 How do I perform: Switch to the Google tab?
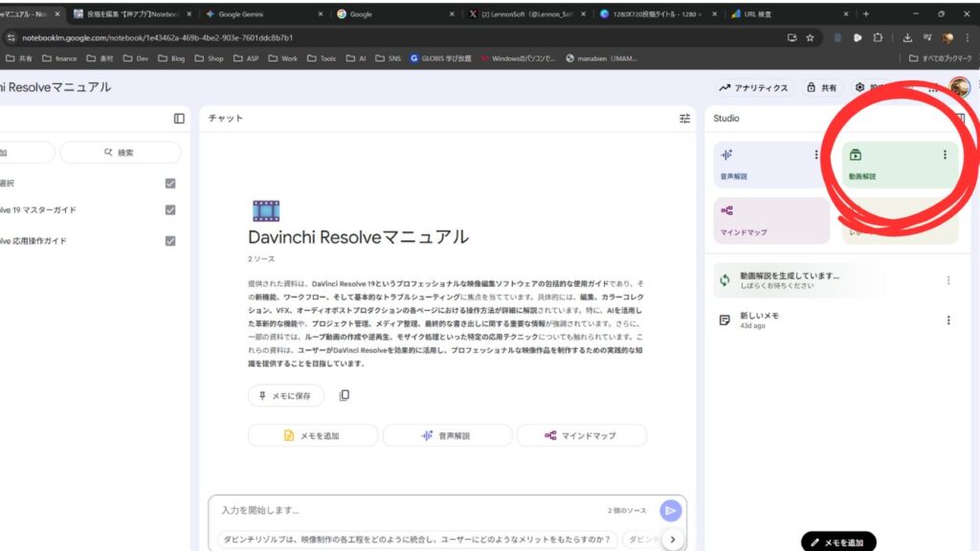tap(393, 13)
